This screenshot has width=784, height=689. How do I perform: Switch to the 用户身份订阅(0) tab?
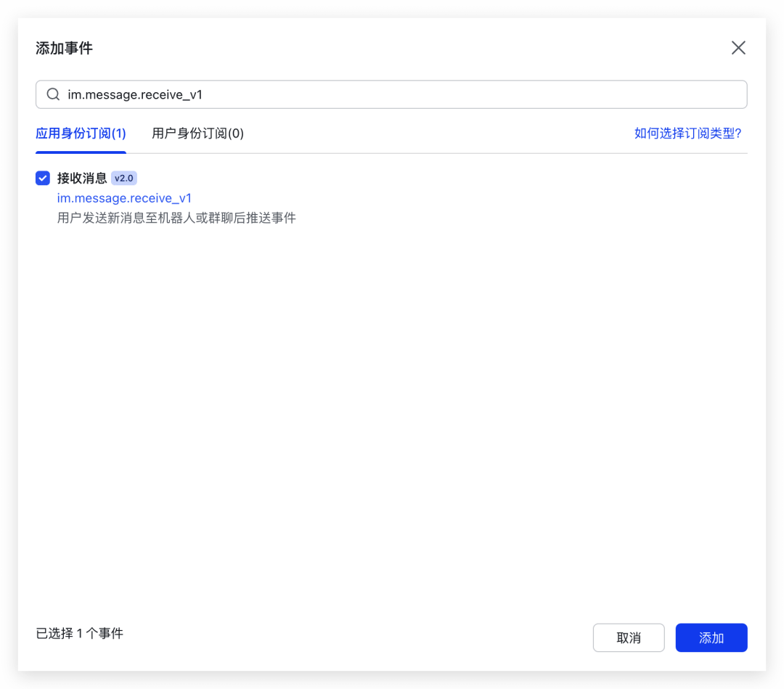click(x=197, y=134)
